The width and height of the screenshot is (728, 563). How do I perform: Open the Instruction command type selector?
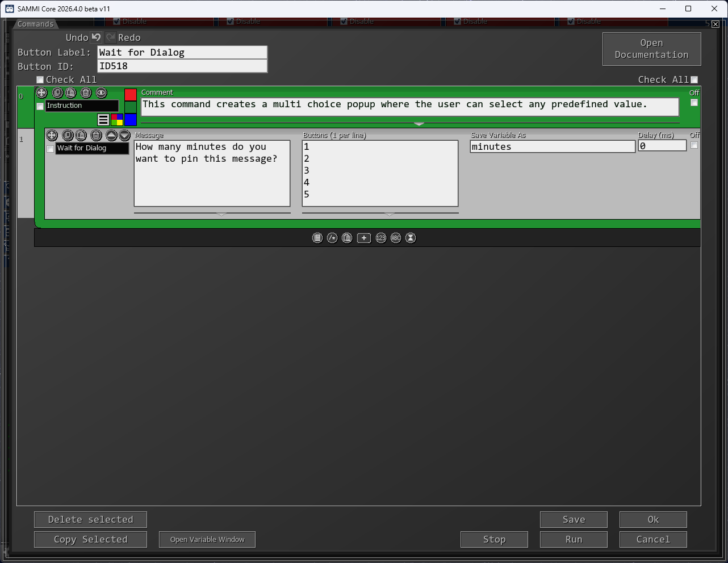tap(82, 106)
